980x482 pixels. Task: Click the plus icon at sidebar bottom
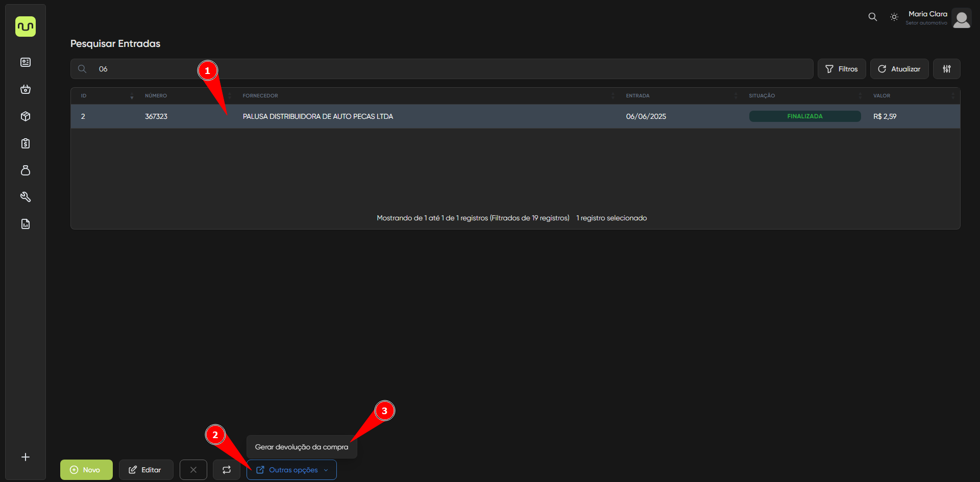[x=26, y=457]
